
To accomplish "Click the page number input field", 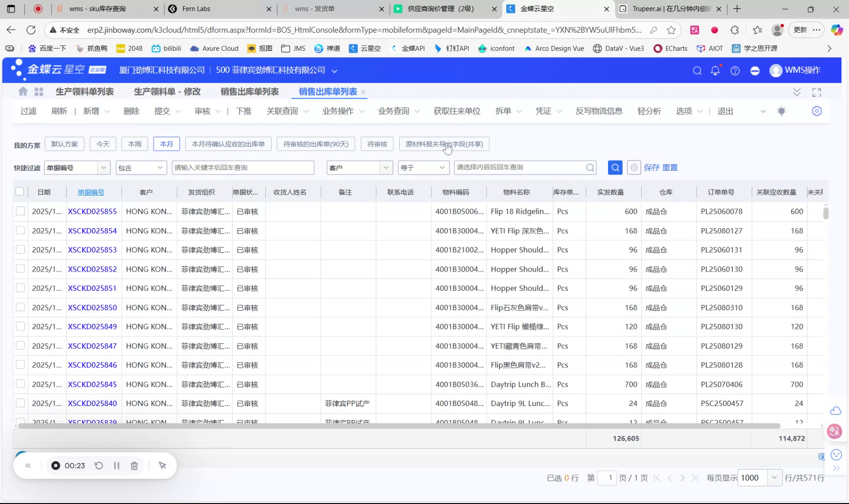I will 607,477.
